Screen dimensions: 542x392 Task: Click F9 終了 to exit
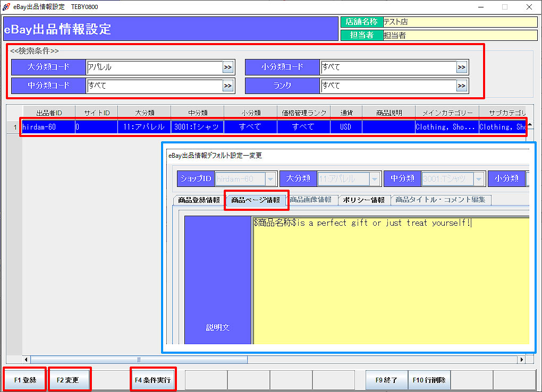tap(386, 380)
